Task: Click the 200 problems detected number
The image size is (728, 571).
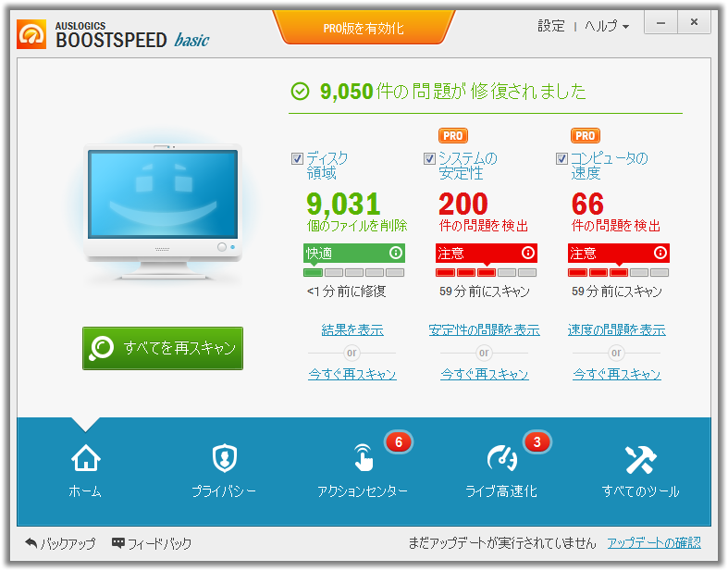Action: click(x=463, y=204)
